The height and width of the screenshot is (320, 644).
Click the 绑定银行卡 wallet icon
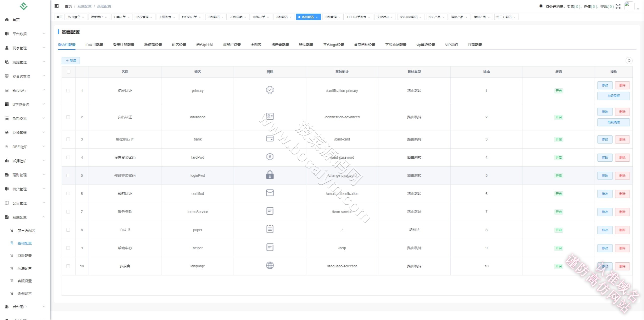coord(270,138)
